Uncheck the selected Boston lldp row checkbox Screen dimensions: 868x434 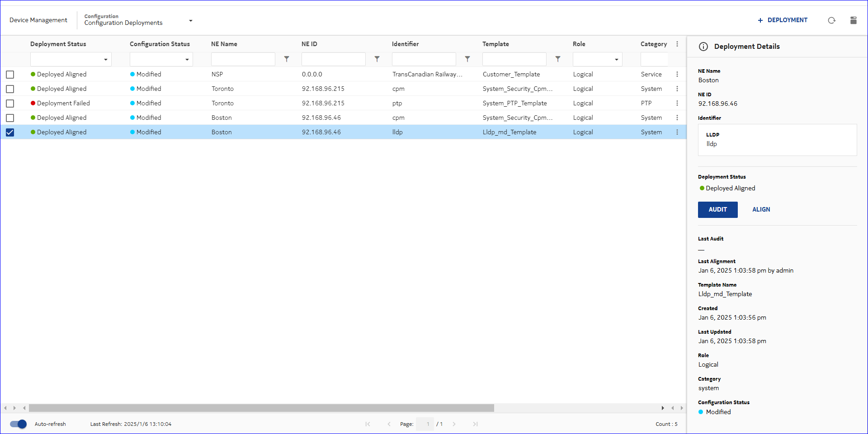(10, 132)
